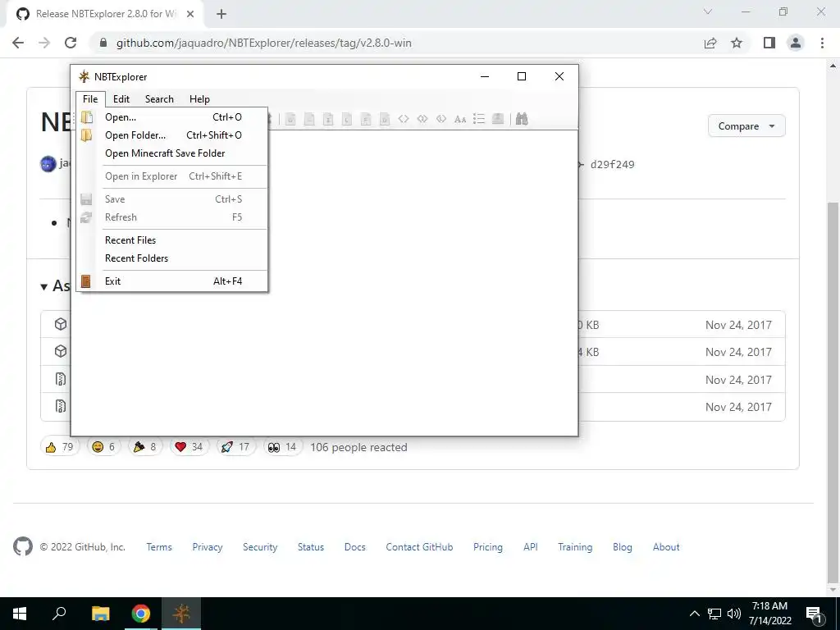Collapse the Assets section triangle
Image resolution: width=840 pixels, height=630 pixels.
tap(44, 287)
